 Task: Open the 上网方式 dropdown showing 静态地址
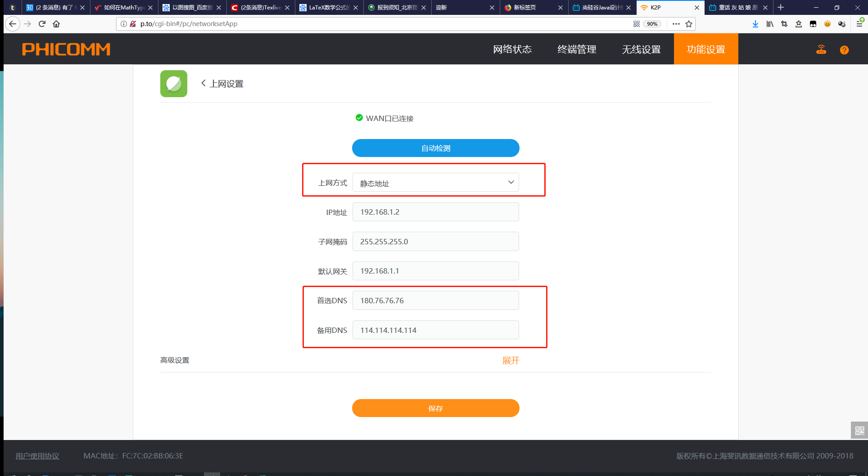click(435, 182)
